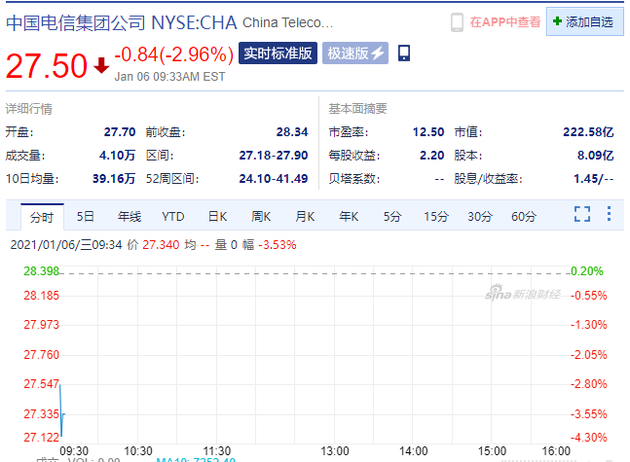Click the 前收盘 value 28.34

tap(292, 132)
